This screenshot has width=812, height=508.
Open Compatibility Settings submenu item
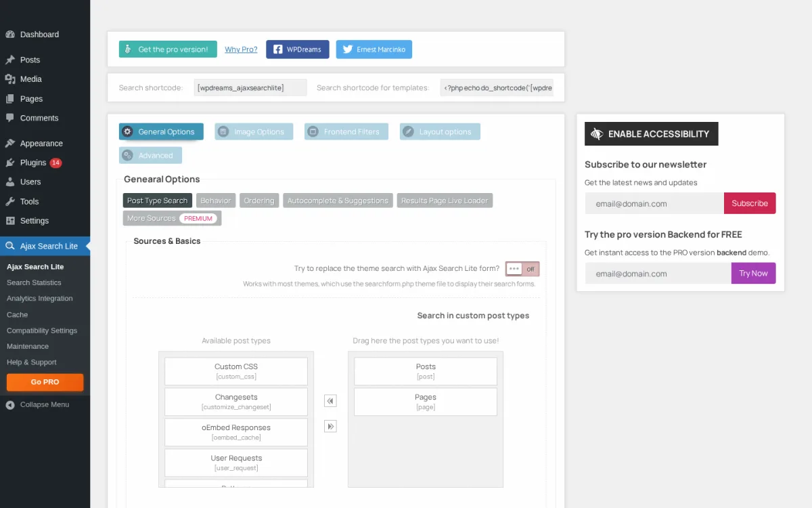click(42, 331)
